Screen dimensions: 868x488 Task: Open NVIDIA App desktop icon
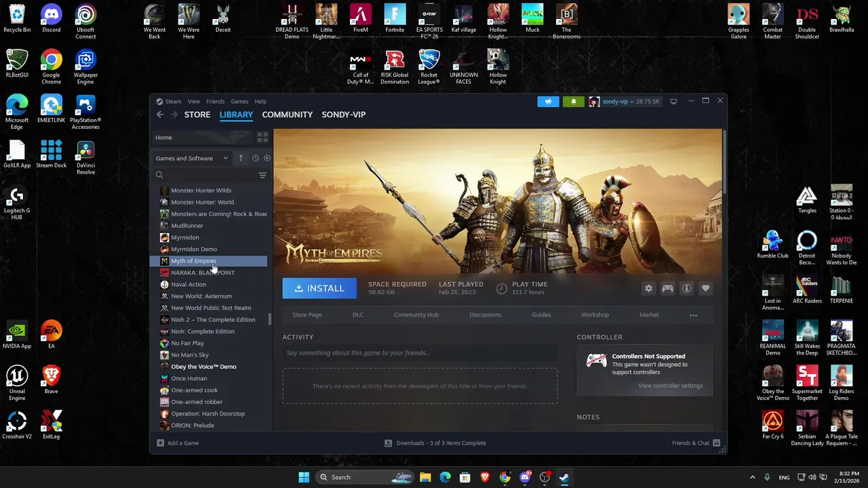coord(17,335)
